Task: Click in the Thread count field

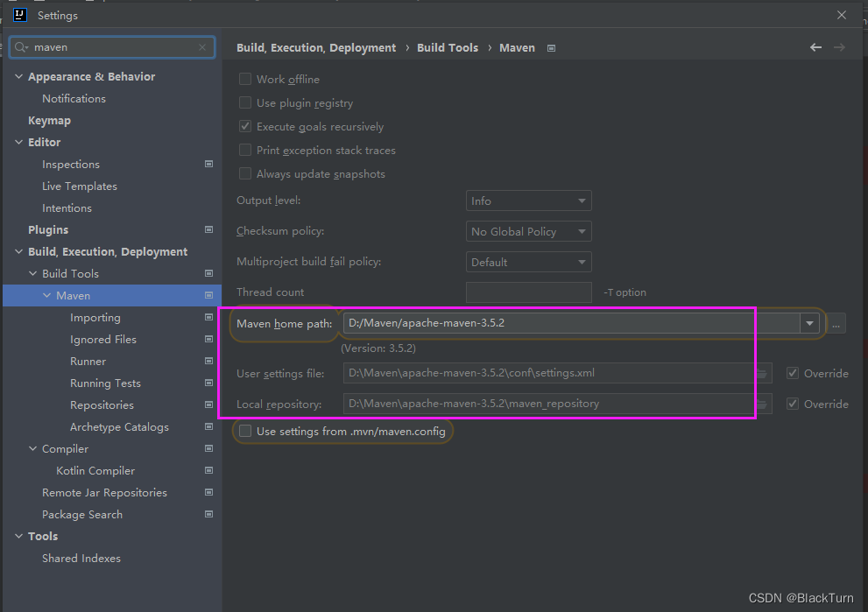Action: coord(529,292)
